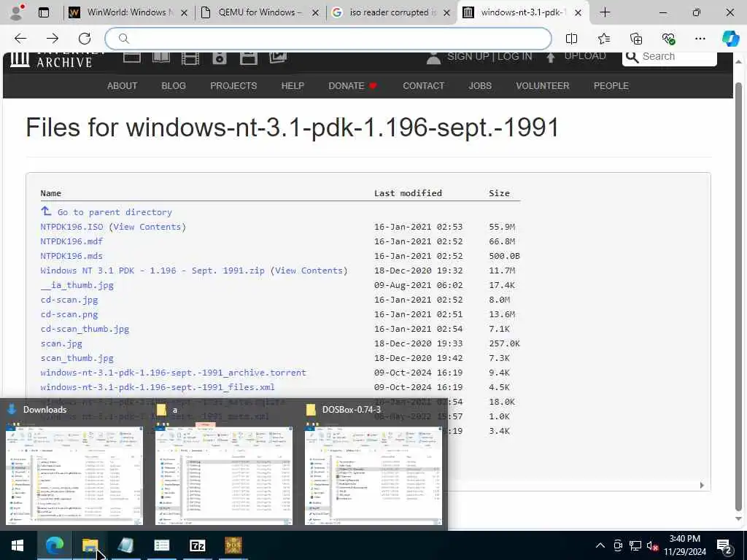Open the BLOG menu item
The width and height of the screenshot is (747, 560).
(174, 86)
